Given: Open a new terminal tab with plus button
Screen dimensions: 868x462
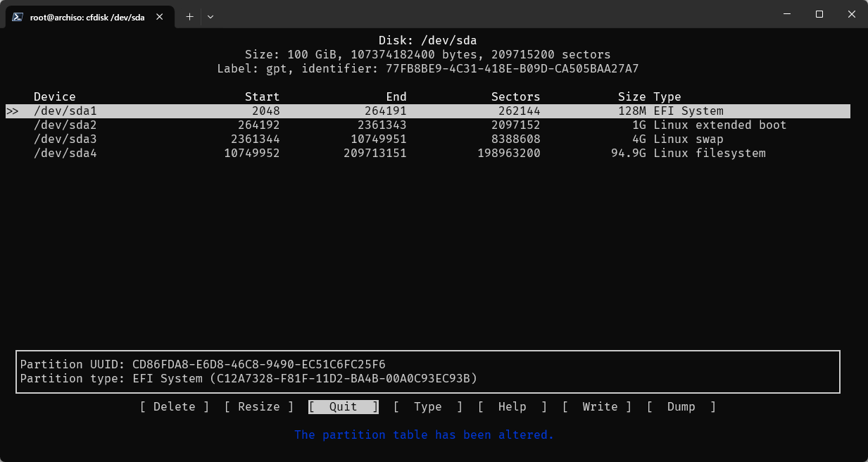Looking at the screenshot, I should pyautogui.click(x=189, y=16).
